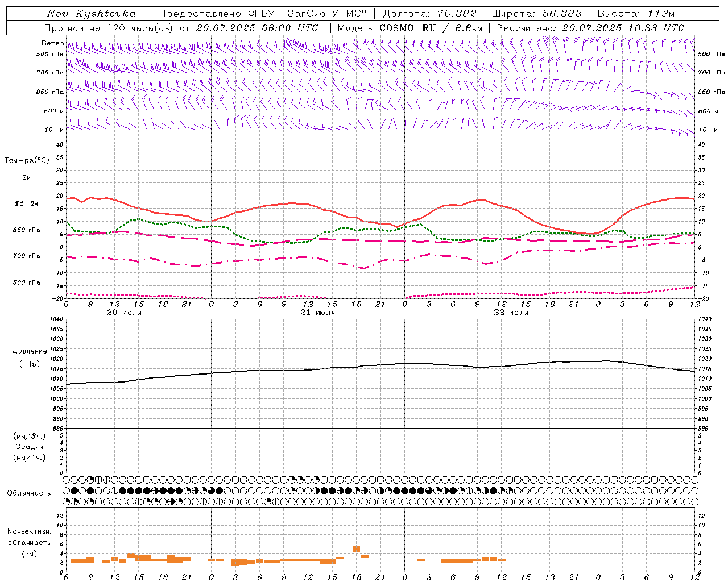Click the 'Прогноз на 120 часа(ов)' text
The height and width of the screenshot is (582, 728).
pos(108,28)
